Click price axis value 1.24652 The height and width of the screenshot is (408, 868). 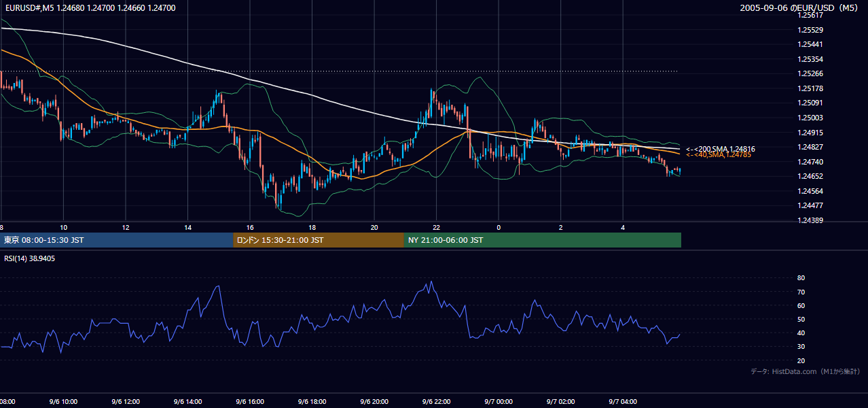(811, 177)
